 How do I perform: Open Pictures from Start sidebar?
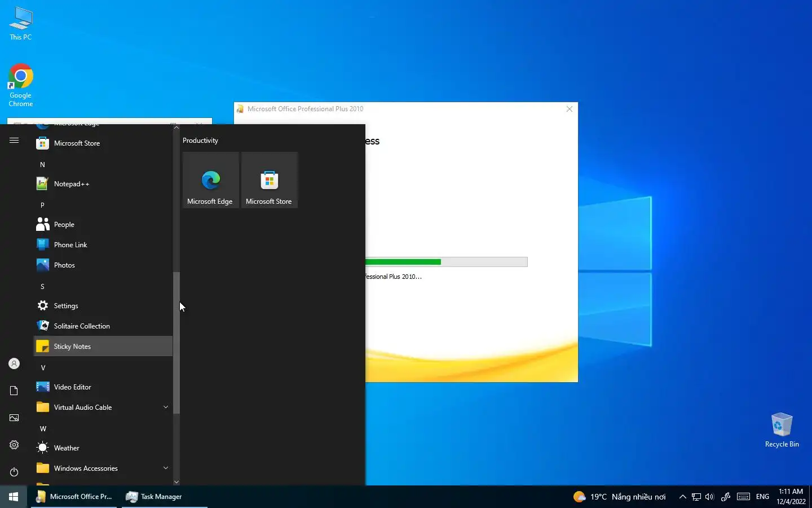click(x=14, y=418)
